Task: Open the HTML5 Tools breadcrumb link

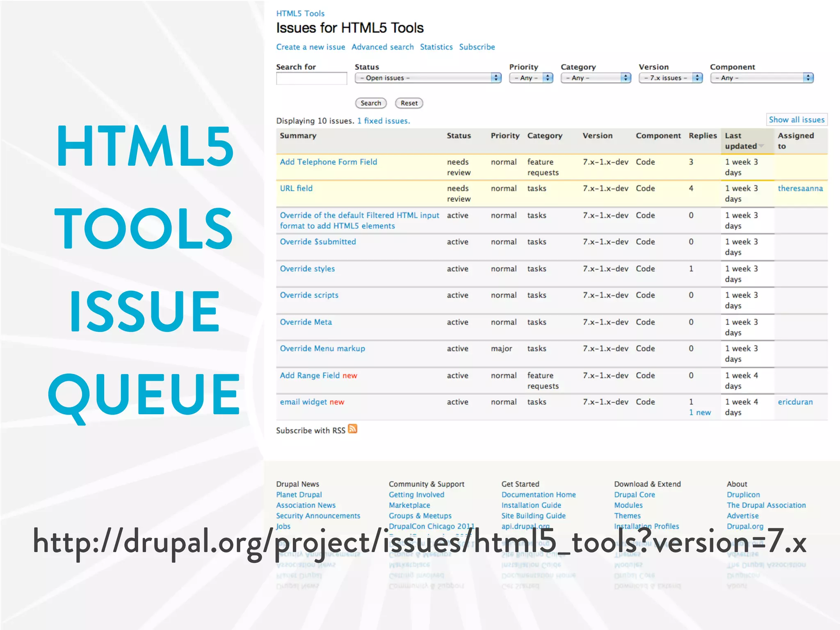Action: [300, 14]
